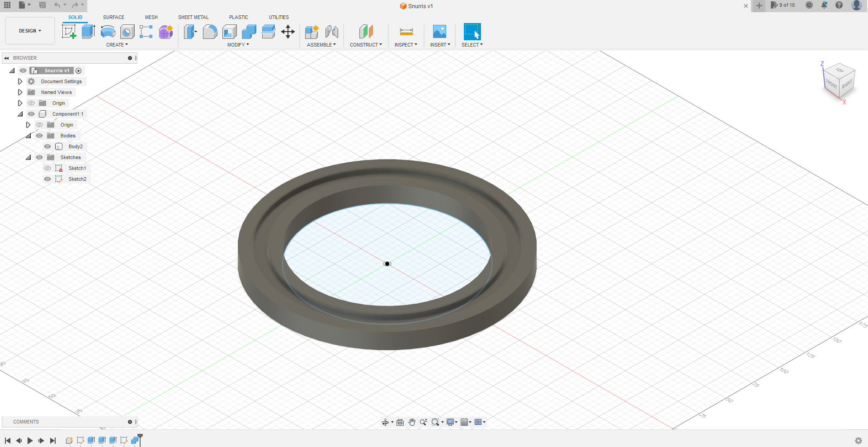
Task: Click the TOP face of ViewCube
Action: (x=840, y=70)
